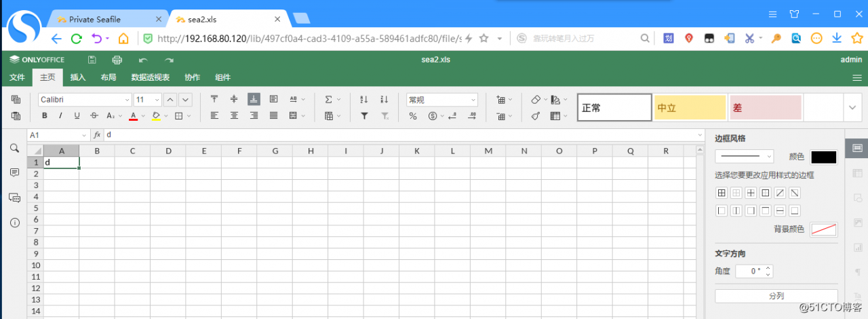868x319 pixels.
Task: Open the sum function dropdown
Action: [x=338, y=99]
